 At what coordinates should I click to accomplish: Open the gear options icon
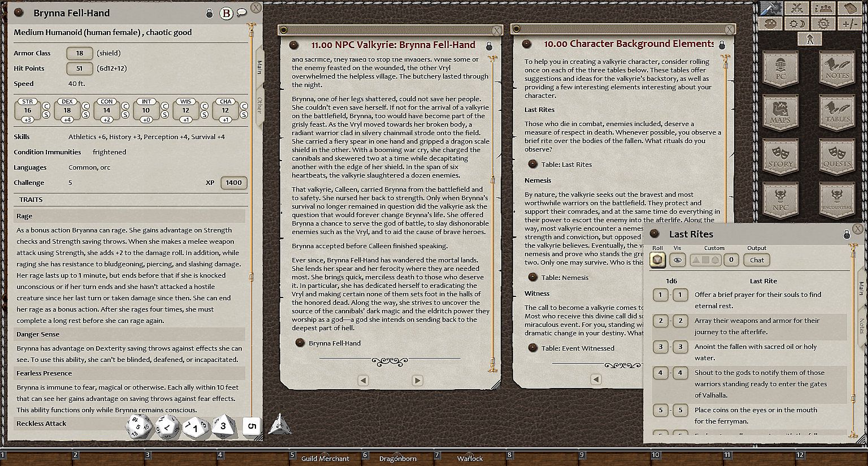[823, 24]
